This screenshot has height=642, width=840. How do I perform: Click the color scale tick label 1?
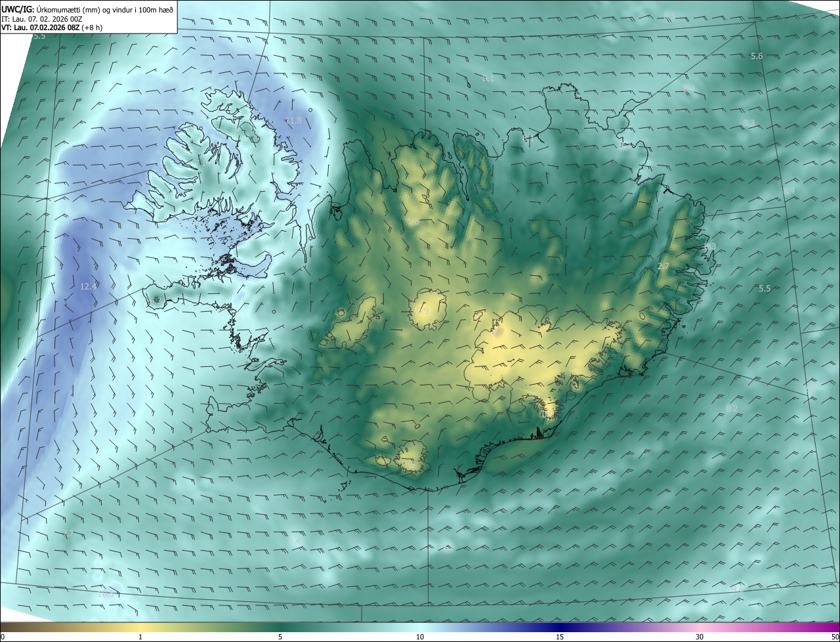140,637
